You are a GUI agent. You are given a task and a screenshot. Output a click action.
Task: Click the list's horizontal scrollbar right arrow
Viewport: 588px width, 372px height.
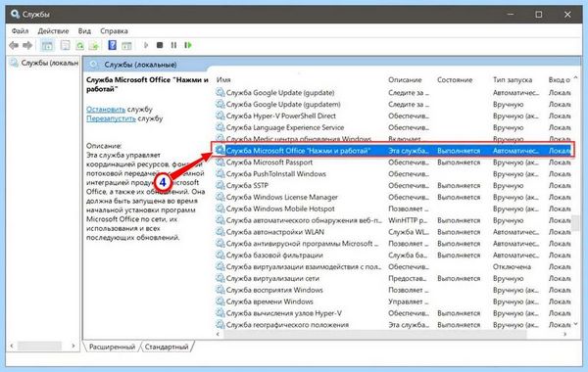(x=565, y=334)
